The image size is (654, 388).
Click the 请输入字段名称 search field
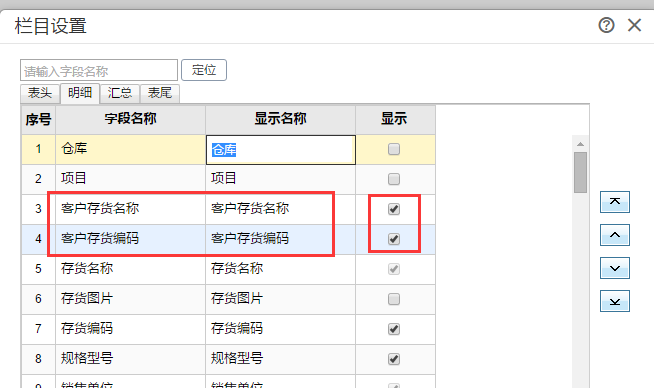[x=99, y=70]
